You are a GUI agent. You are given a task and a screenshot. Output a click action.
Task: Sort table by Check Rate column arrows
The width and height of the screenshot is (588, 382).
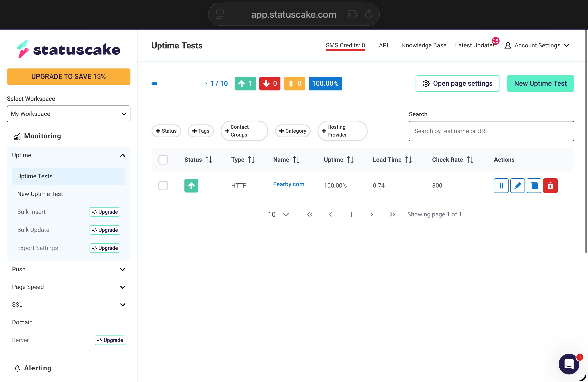coord(470,160)
